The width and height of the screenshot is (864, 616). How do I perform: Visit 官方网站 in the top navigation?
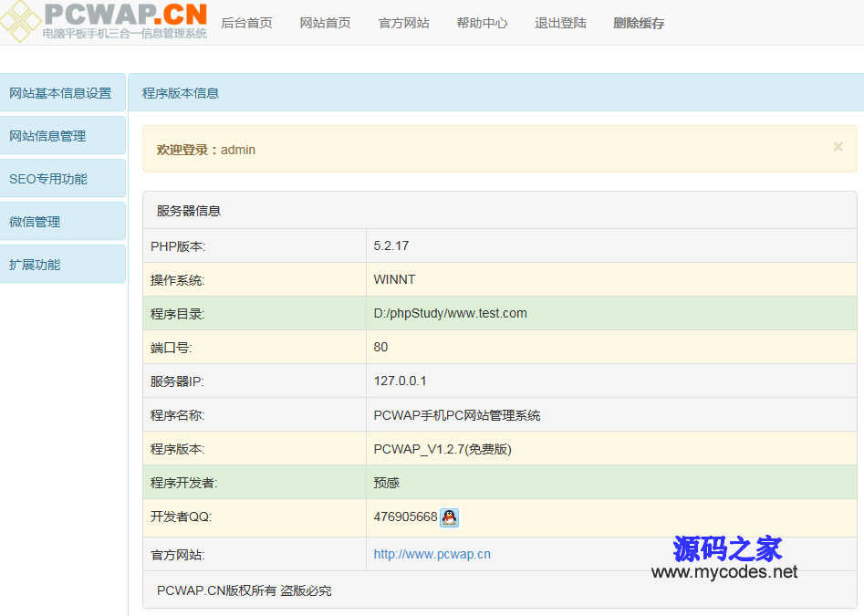(404, 23)
